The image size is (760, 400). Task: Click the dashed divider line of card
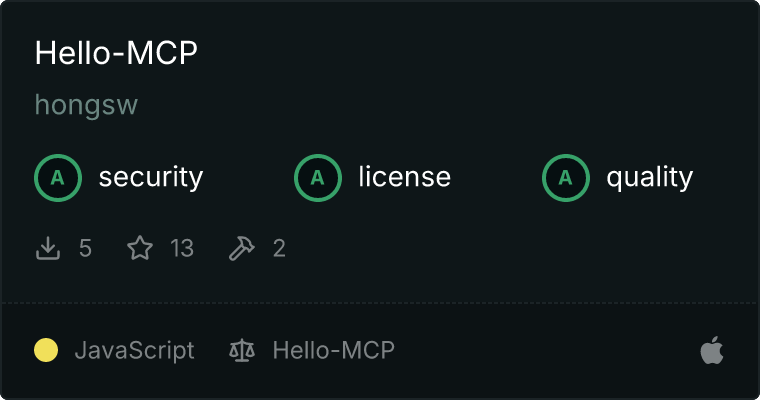click(x=380, y=303)
